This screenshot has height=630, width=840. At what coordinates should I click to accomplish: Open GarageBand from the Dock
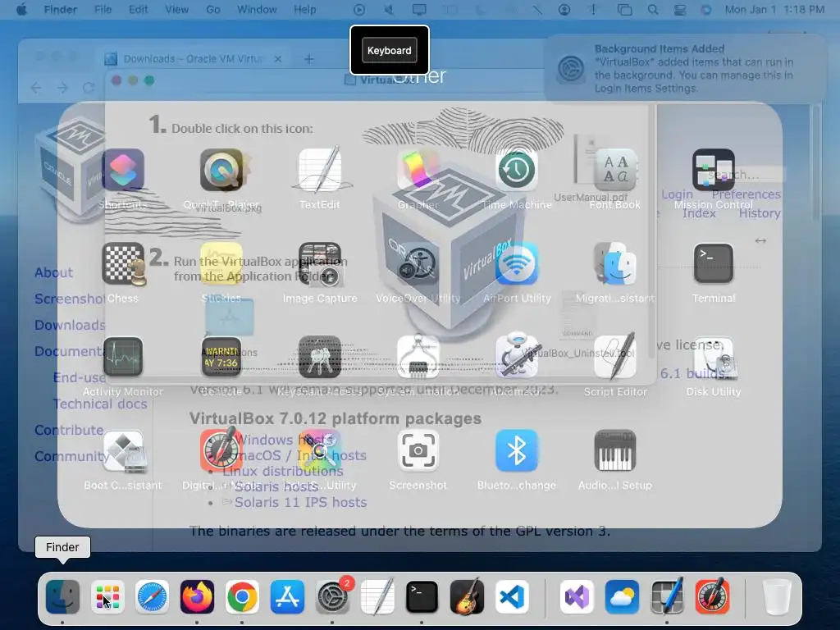[x=467, y=596]
